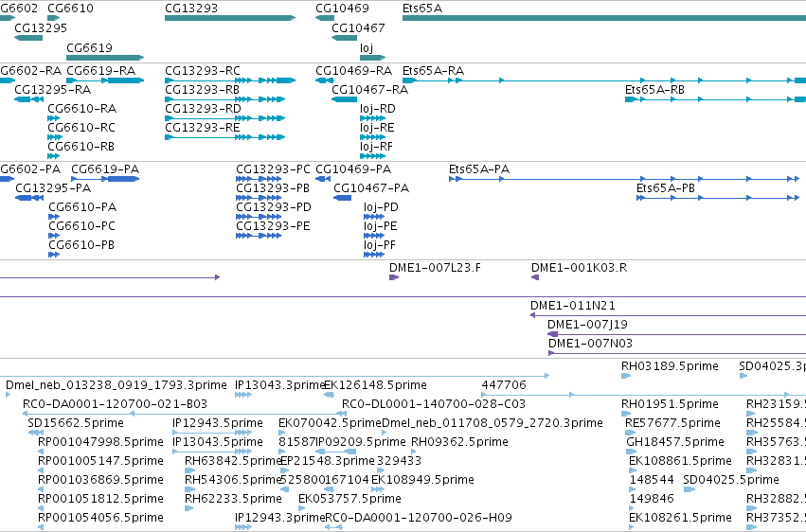Select the RC0-DL0001-140700-028-C03 label
Image resolution: width=806 pixels, height=532 pixels.
coord(434,404)
